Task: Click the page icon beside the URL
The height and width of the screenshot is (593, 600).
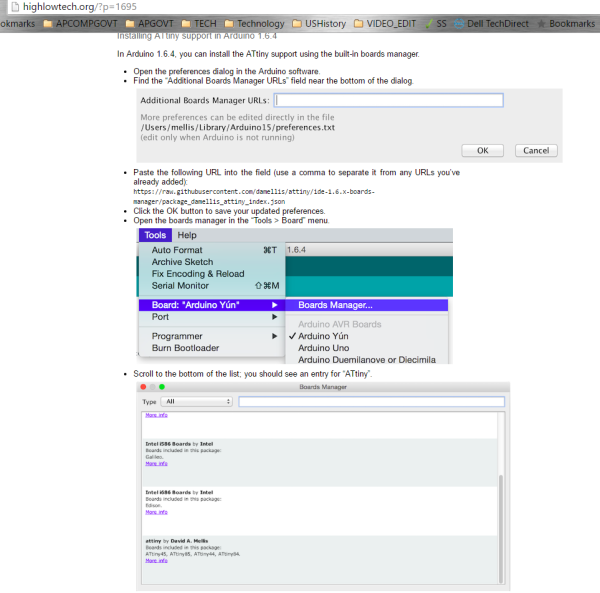Action: point(15,7)
